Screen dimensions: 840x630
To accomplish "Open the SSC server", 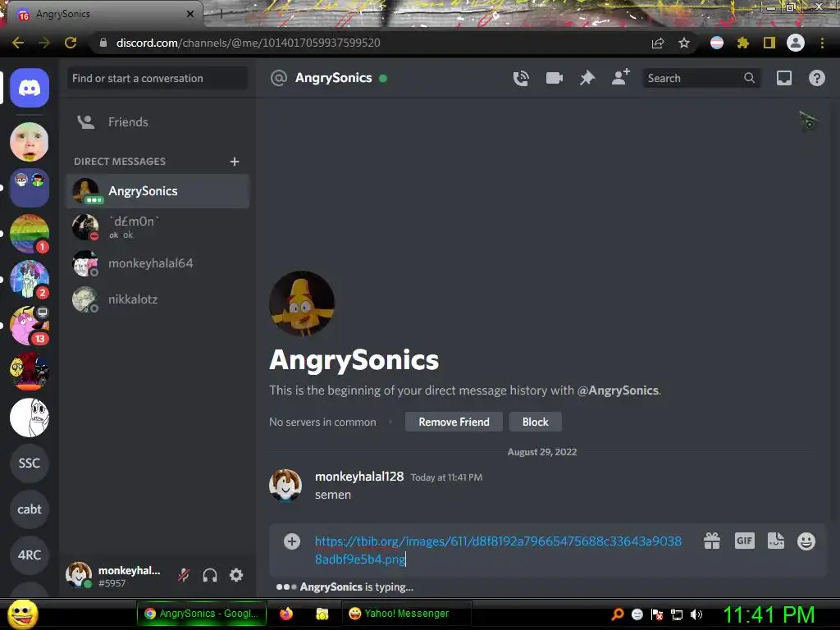I will (x=30, y=463).
